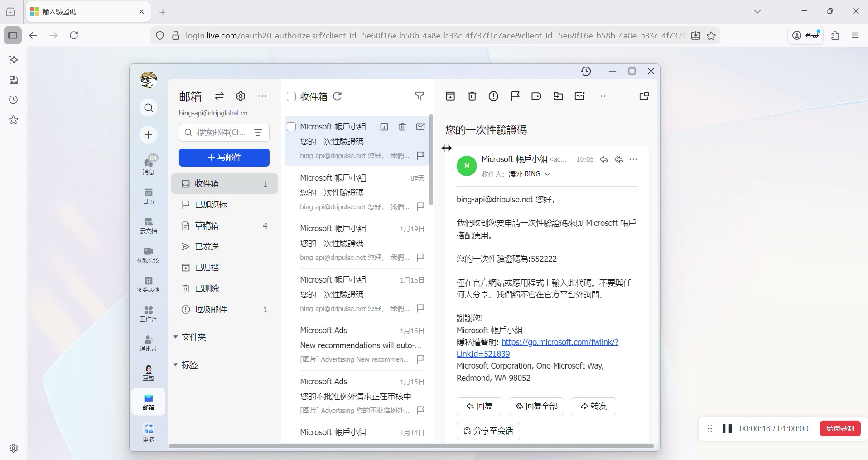Click the 回复 button below the mail
Image resolution: width=868 pixels, height=460 pixels.
tap(479, 406)
